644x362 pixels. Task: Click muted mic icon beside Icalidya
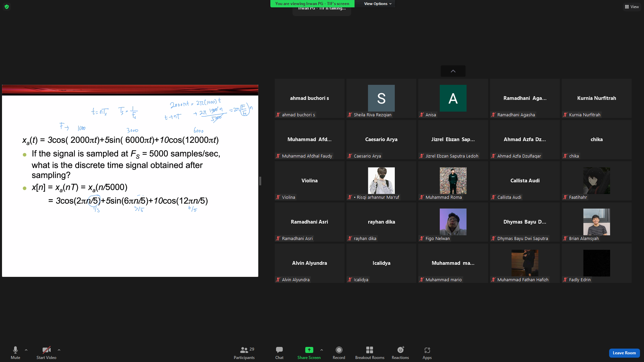350,280
